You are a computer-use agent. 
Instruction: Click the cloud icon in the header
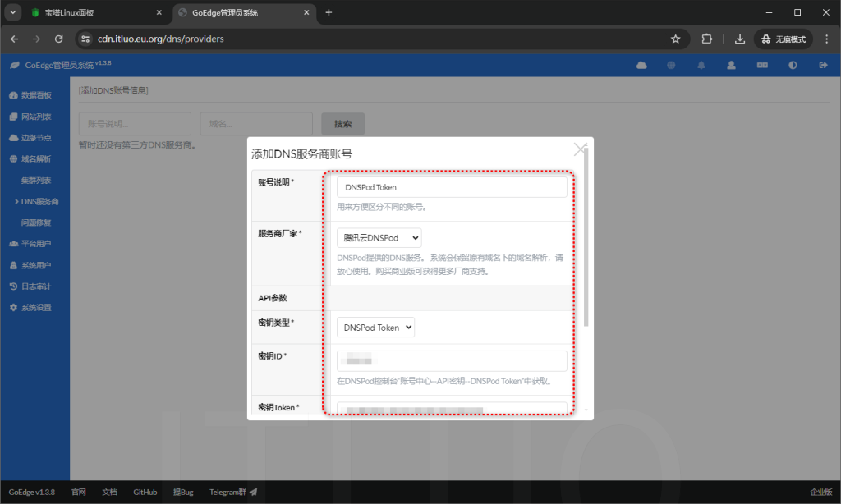coord(641,64)
